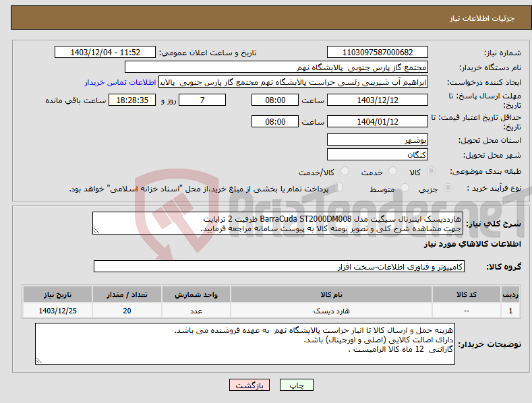Click the label ساعت باقی مانده
This screenshot has width=532, height=403.
click(76, 101)
